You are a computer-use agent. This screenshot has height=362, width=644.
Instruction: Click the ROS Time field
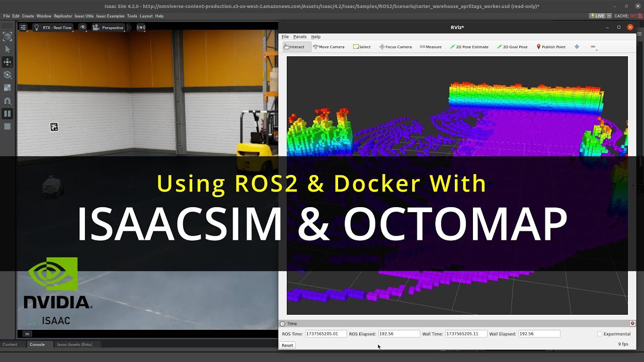coord(326,334)
